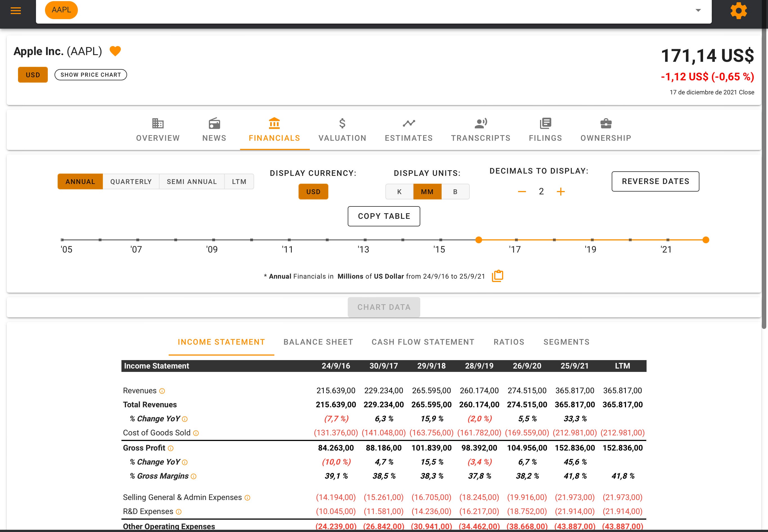Select the Annual period toggle
Screen dimensions: 768x532
tap(80, 182)
